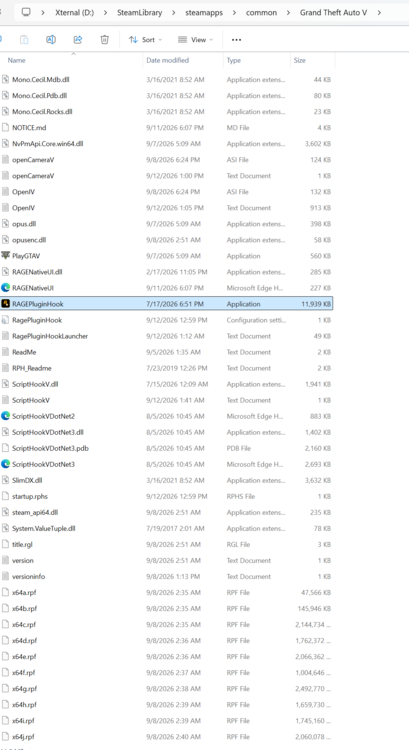Select file name RPH_Readme

(x=32, y=368)
